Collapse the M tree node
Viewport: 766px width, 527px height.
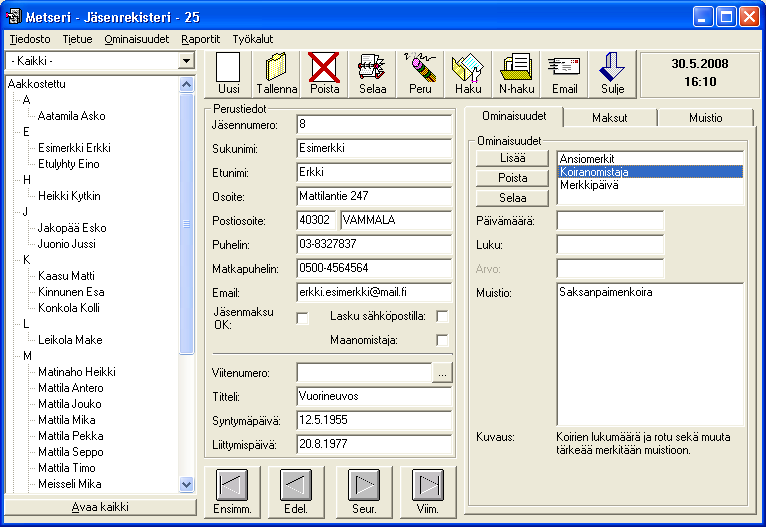coord(27,356)
